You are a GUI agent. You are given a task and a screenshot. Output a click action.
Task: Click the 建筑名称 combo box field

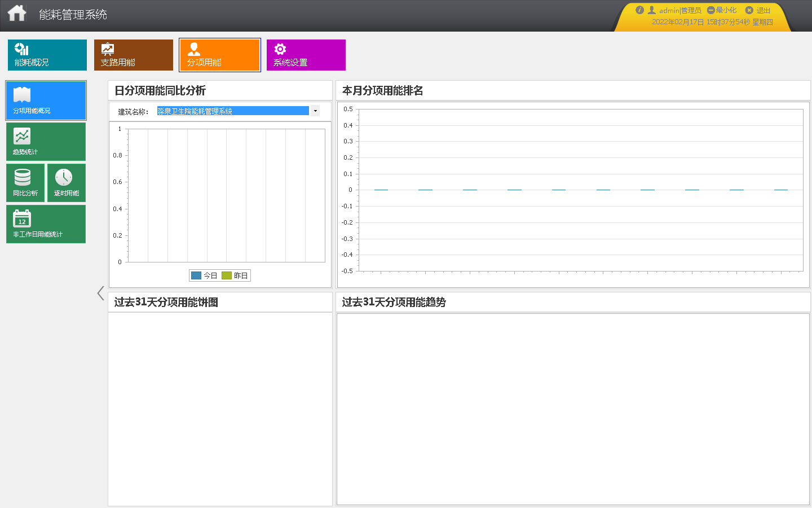pyautogui.click(x=238, y=111)
